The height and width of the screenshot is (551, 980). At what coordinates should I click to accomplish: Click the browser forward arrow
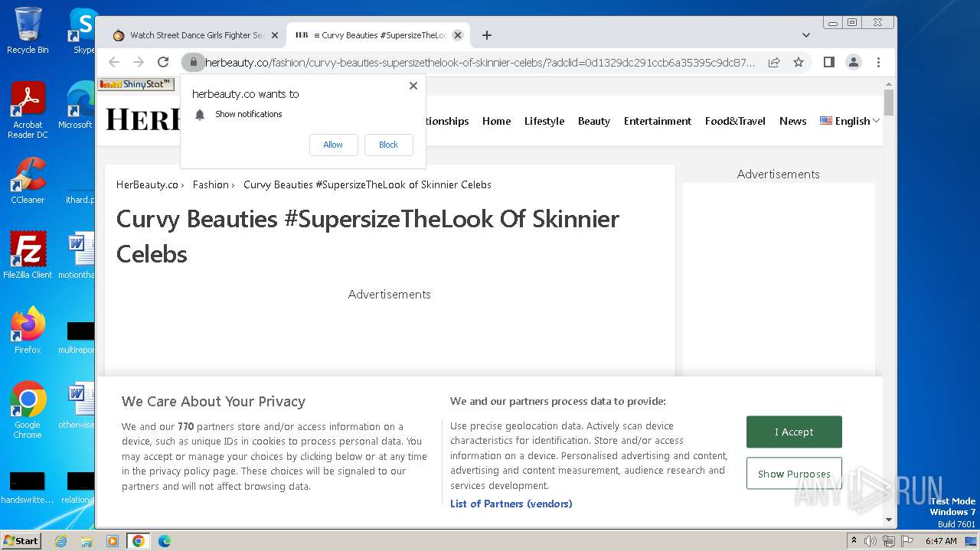click(x=139, y=62)
